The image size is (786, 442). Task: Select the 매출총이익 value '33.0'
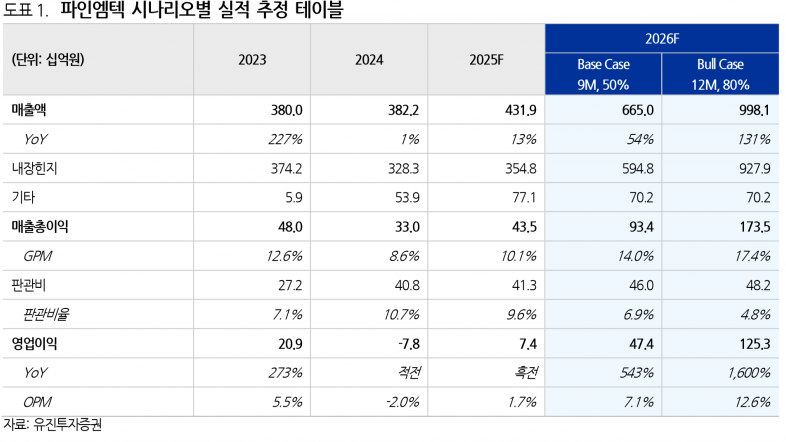point(407,227)
